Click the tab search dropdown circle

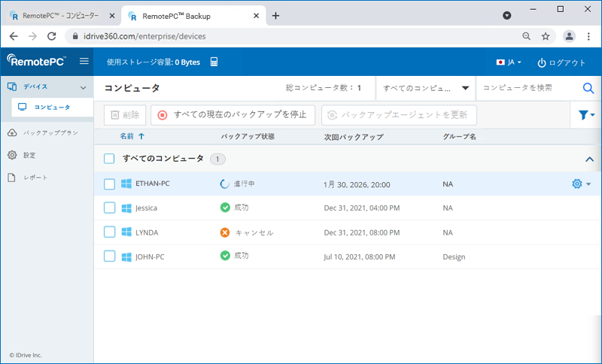tap(506, 15)
